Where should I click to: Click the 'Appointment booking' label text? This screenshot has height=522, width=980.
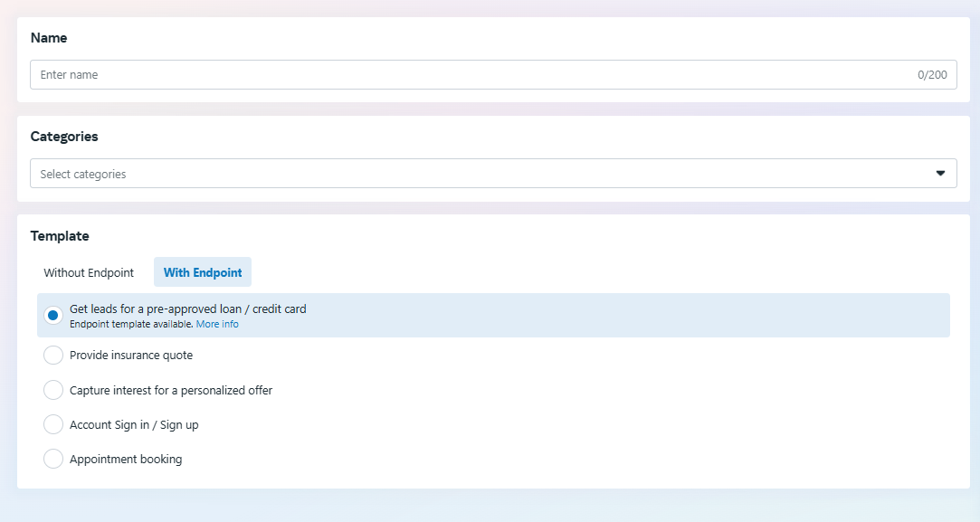point(126,460)
